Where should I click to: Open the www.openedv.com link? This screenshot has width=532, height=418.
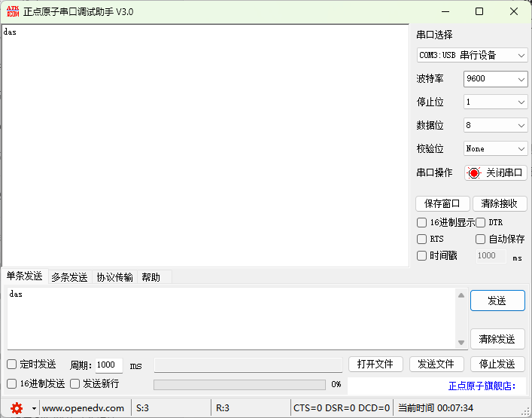tap(83, 408)
